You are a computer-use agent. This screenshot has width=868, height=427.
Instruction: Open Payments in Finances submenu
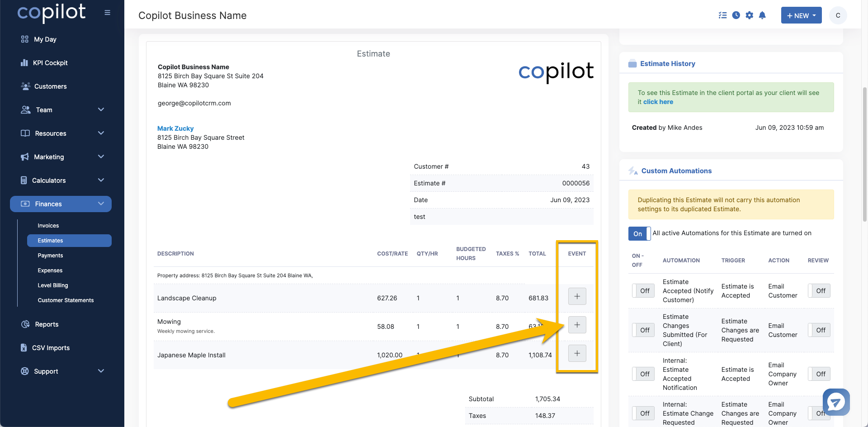(50, 256)
